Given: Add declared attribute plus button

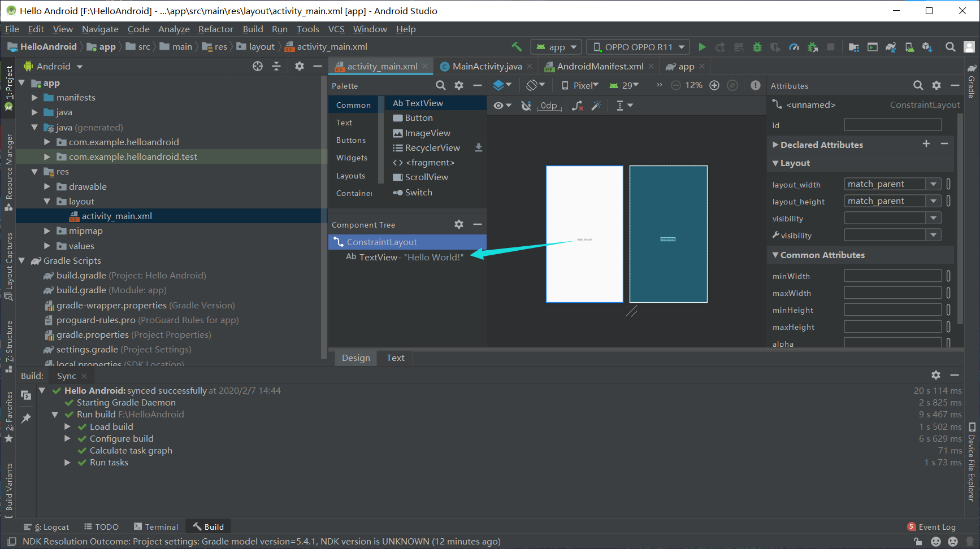Looking at the screenshot, I should click(x=926, y=144).
